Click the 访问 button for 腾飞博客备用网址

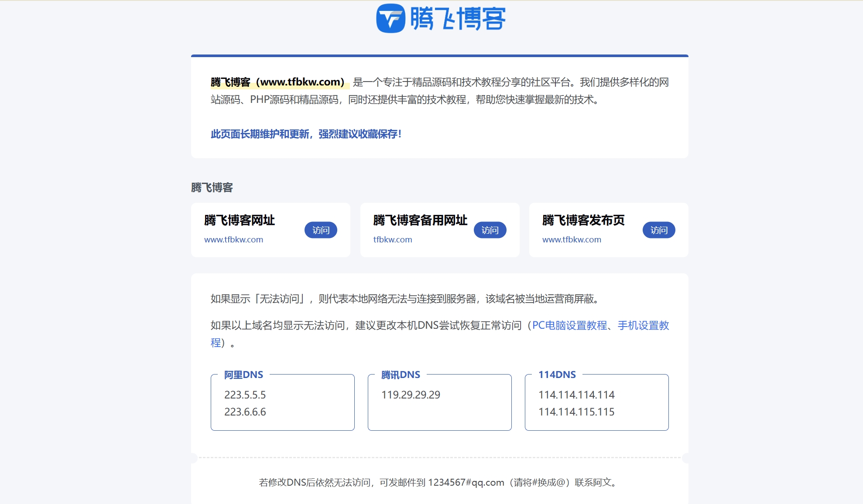490,230
